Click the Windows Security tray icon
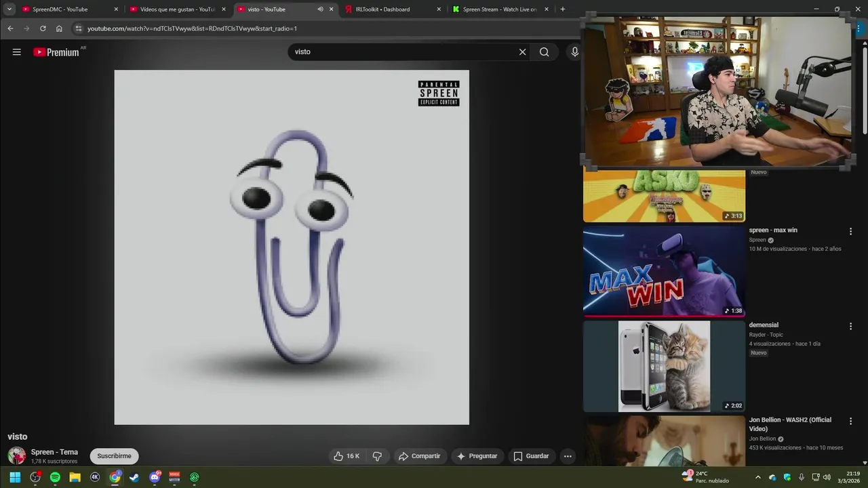 787,477
